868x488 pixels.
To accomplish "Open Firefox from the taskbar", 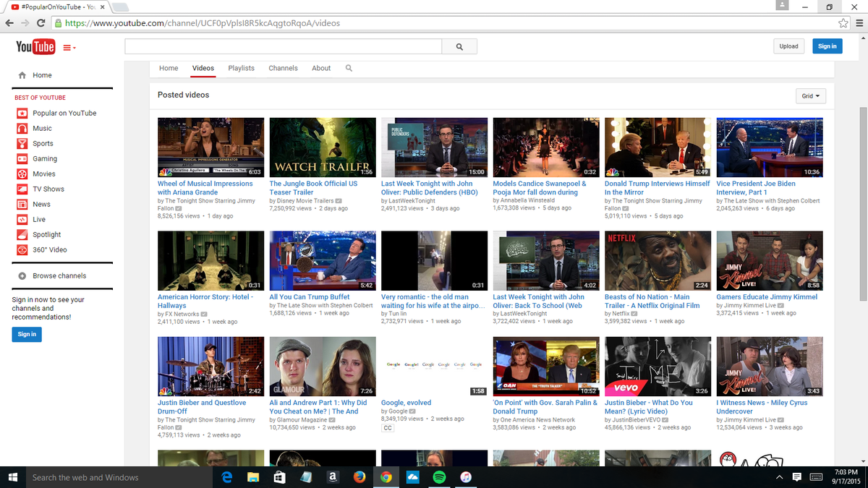I will point(359,477).
